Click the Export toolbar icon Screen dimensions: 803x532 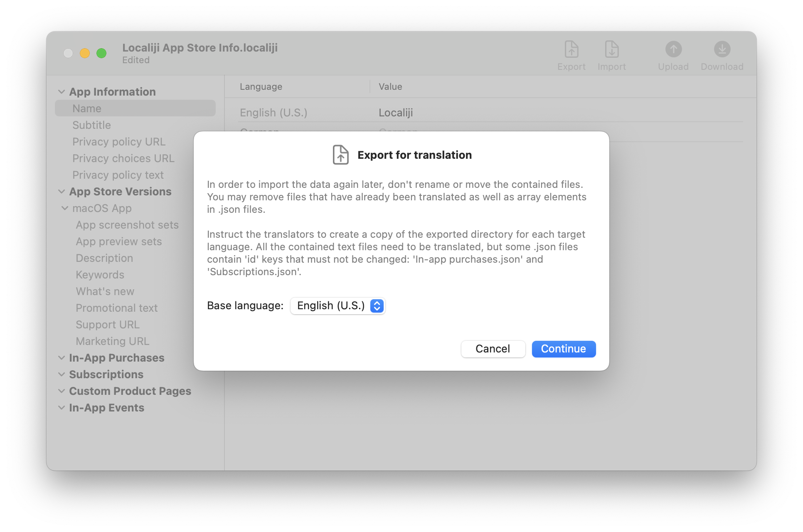point(571,49)
